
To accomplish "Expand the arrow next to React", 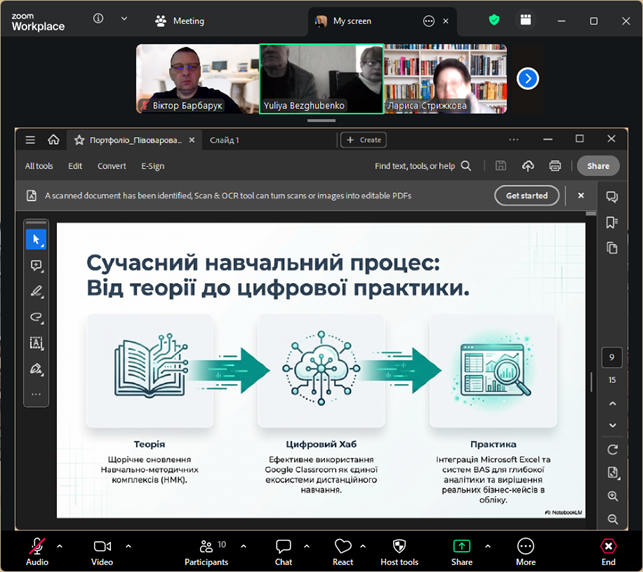I will pyautogui.click(x=363, y=546).
